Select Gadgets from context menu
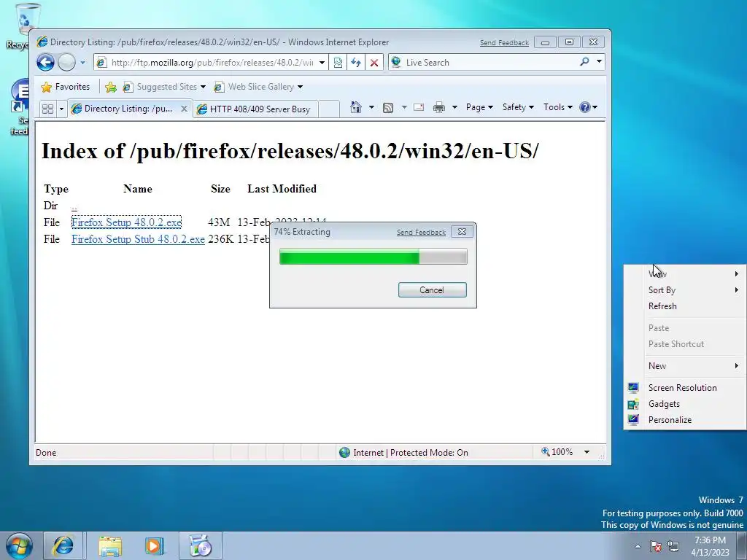 coord(684,404)
